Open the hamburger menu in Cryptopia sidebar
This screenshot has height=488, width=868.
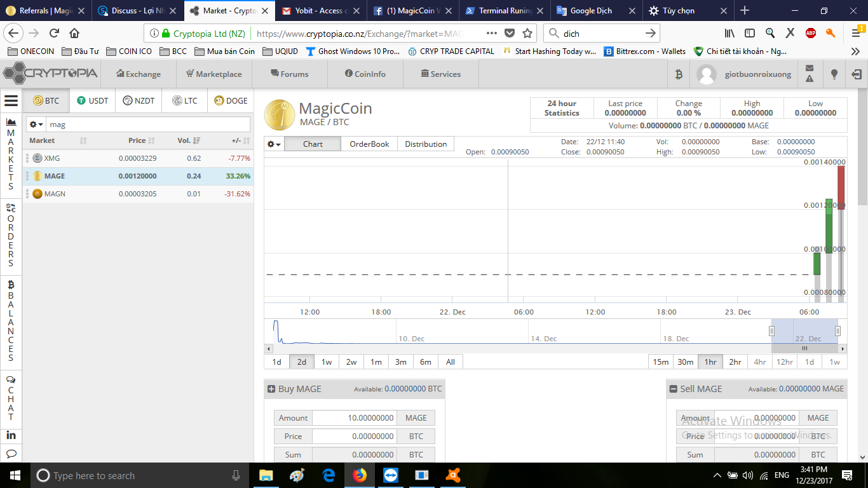tap(11, 100)
